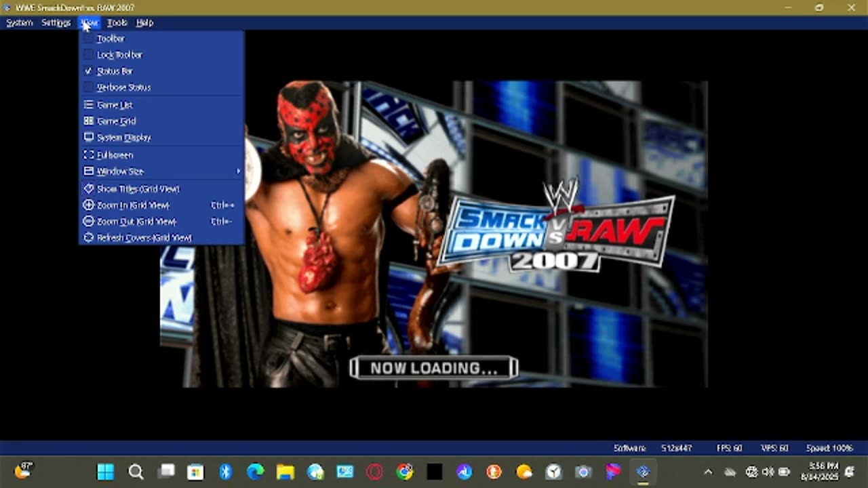Viewport: 868px width, 488px height.
Task: Launch Google Chrome from taskbar
Action: [405, 472]
